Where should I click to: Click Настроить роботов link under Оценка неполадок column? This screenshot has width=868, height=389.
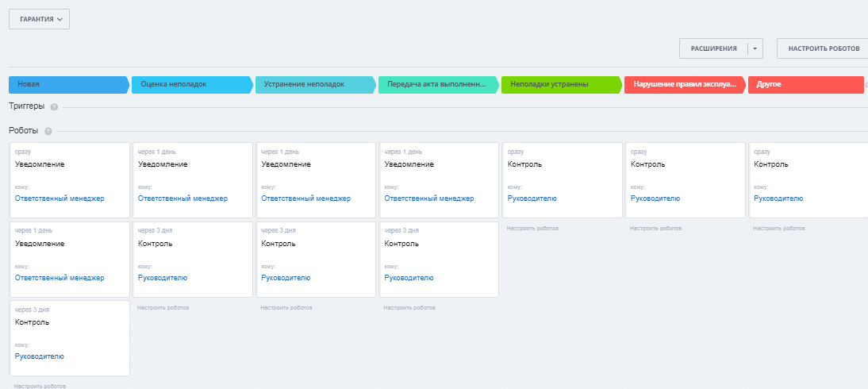click(x=163, y=307)
